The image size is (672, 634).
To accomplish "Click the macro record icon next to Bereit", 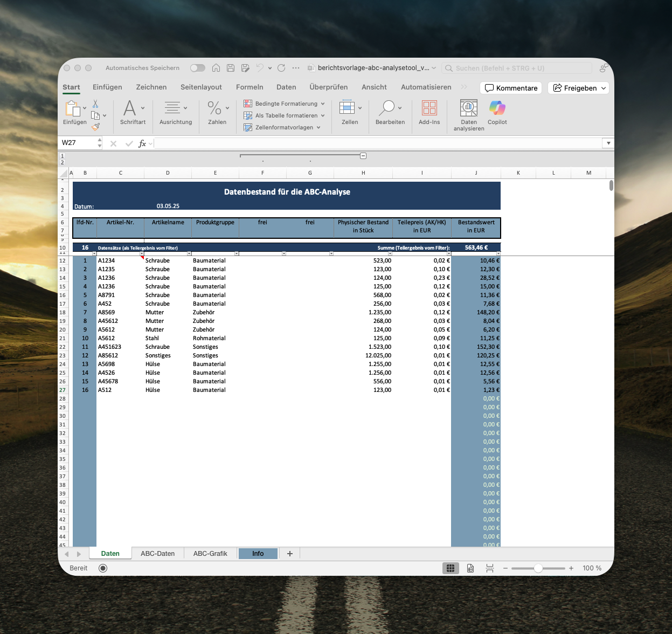I will click(103, 568).
